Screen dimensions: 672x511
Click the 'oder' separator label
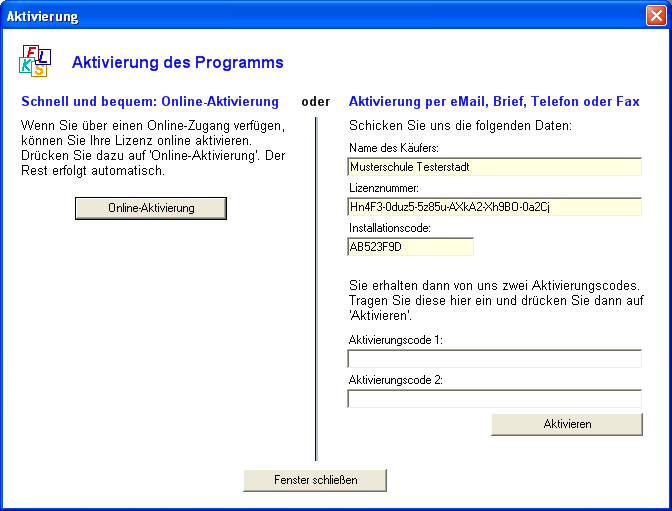315,102
